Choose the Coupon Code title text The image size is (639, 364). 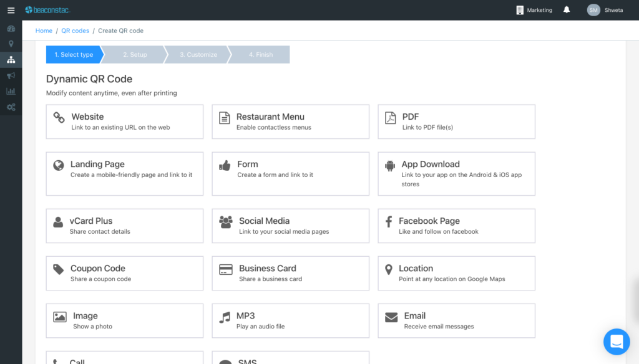point(98,268)
